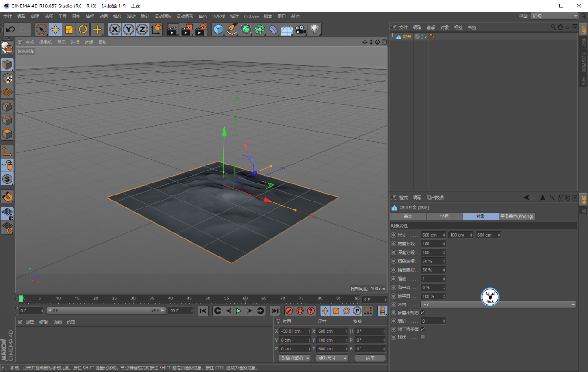Click the camera object icon
Viewport: 588px width, 372px height.
pos(301,30)
